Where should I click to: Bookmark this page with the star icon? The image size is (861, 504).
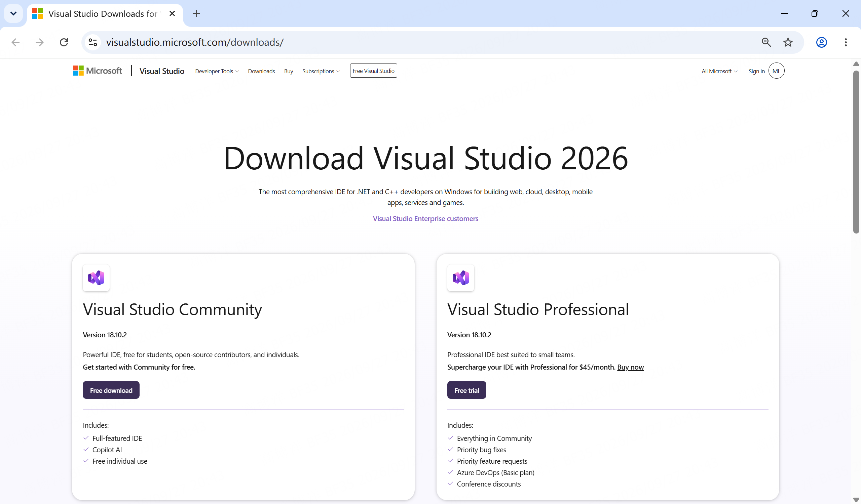[x=788, y=42]
